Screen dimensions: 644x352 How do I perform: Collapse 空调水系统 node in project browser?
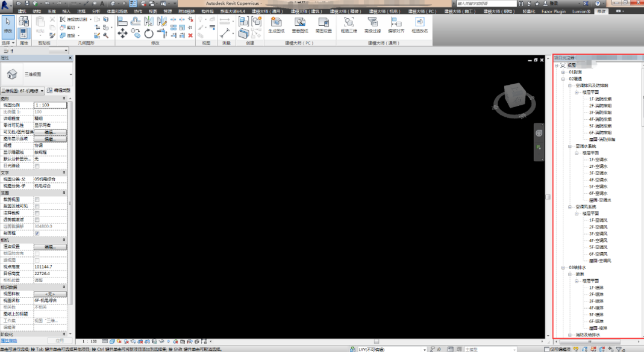[x=570, y=146]
